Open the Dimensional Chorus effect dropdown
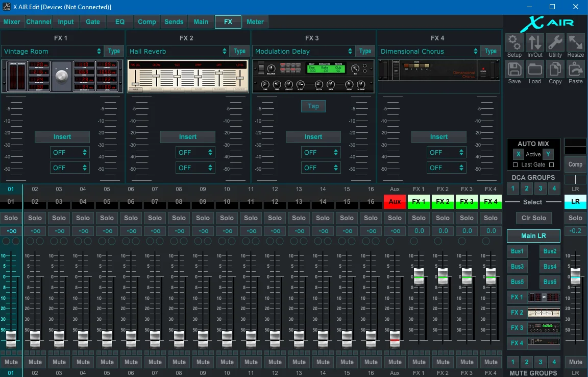The image size is (588, 377). pyautogui.click(x=429, y=51)
